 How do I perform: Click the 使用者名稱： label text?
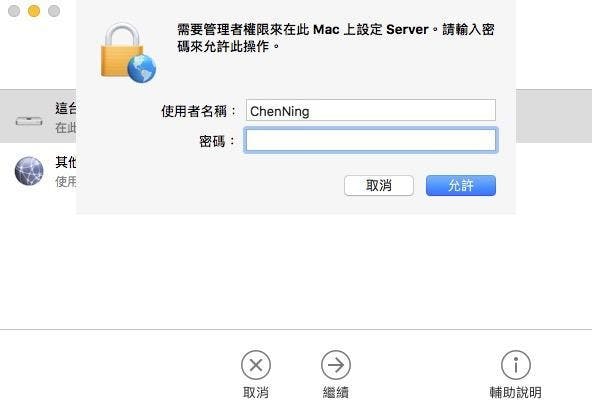pyautogui.click(x=198, y=111)
